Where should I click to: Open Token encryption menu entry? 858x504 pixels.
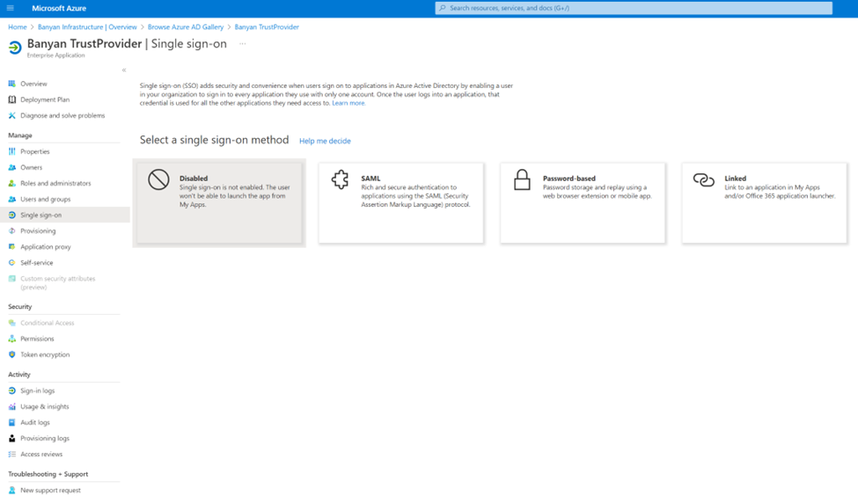pos(45,354)
